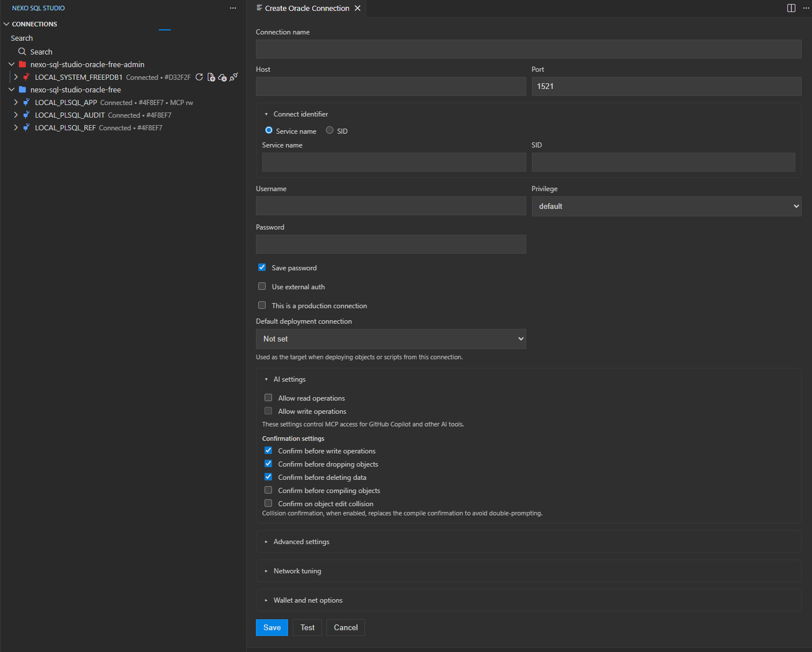Open the NEXO SQL STUDIO panel more actions menu
Viewport: 812px width, 652px height.
[x=233, y=8]
